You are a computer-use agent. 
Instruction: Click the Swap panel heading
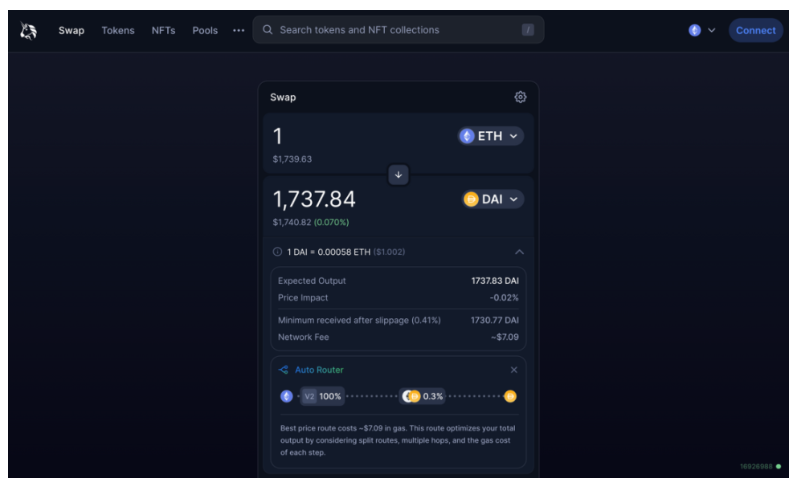[283, 97]
